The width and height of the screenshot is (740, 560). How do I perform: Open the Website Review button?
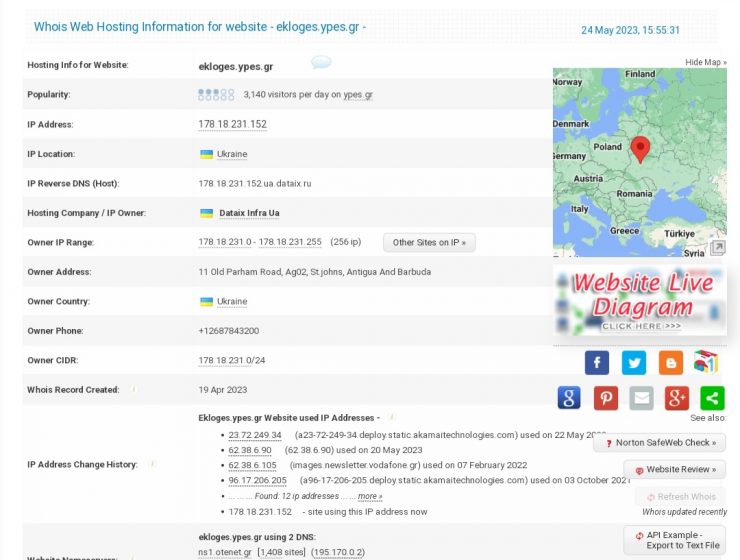point(675,469)
